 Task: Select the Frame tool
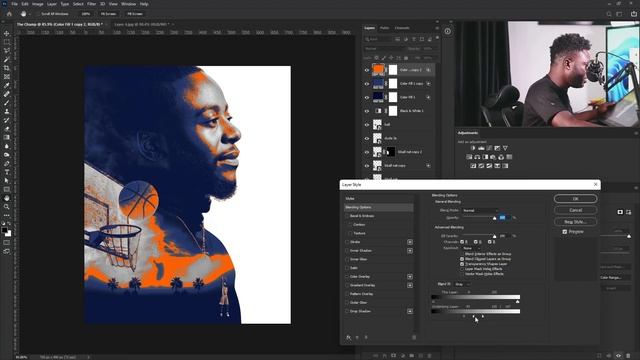pos(7,76)
